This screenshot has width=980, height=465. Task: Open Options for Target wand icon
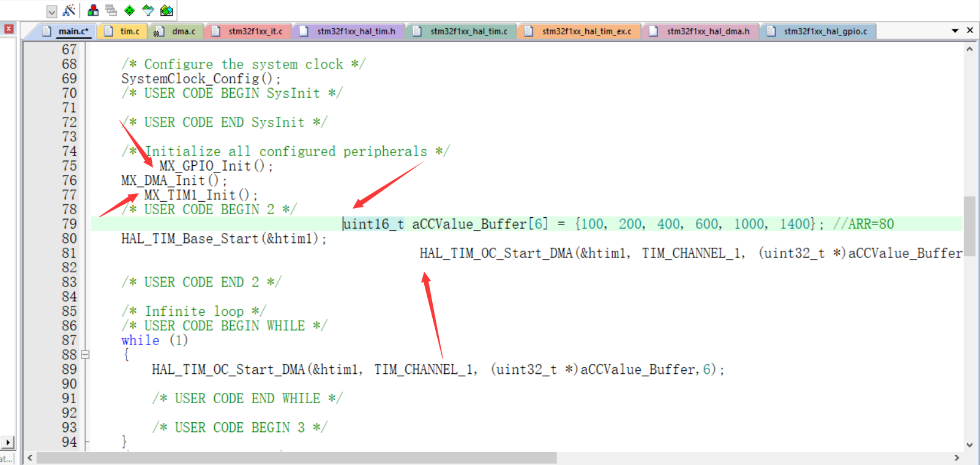point(69,10)
